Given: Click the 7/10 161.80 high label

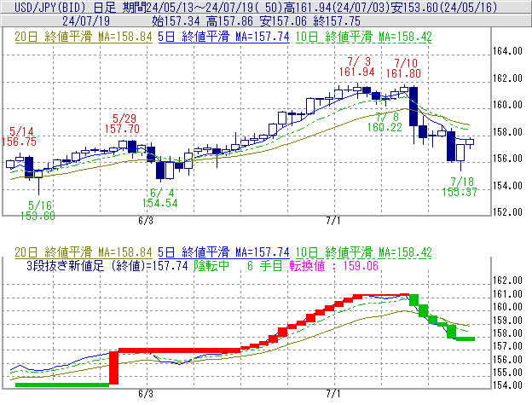Looking at the screenshot, I should click(403, 68).
